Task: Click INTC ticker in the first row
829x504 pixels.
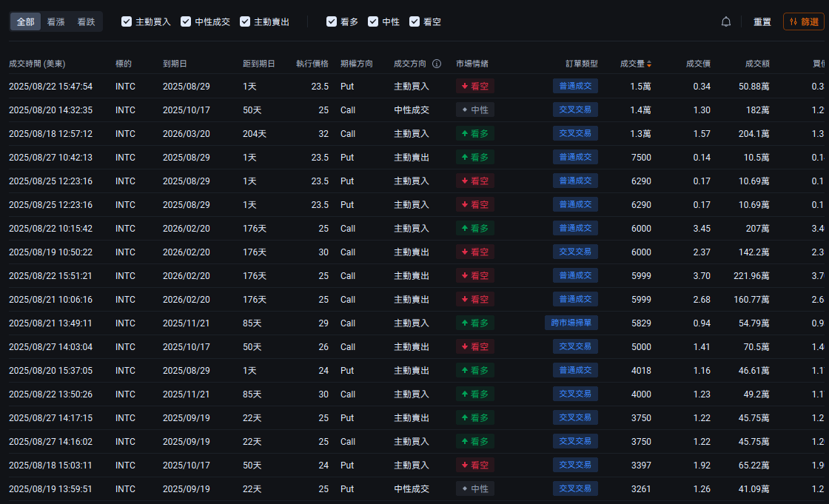Action: pyautogui.click(x=125, y=87)
